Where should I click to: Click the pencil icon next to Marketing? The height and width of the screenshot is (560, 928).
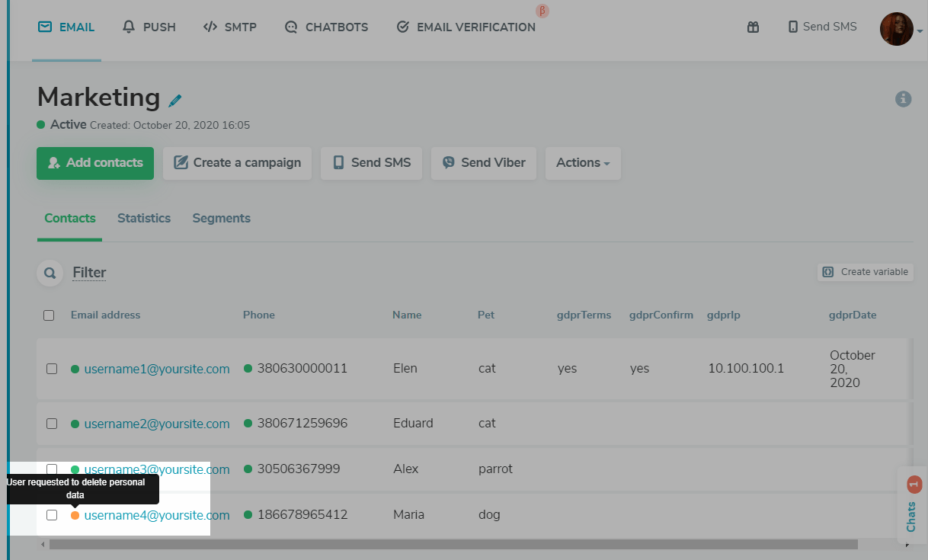pos(176,100)
